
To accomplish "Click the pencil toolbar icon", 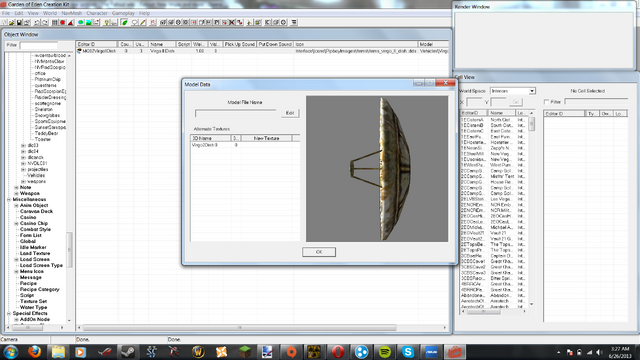I will [x=142, y=22].
